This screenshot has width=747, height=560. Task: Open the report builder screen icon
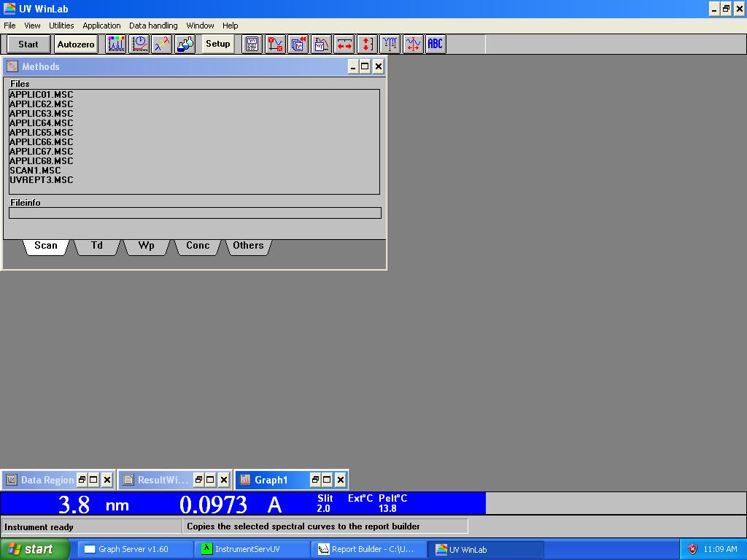click(251, 44)
